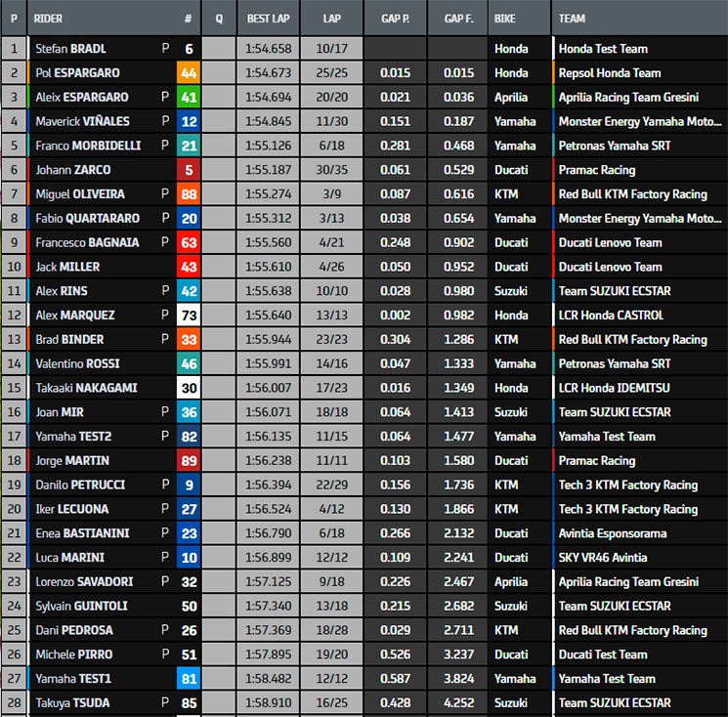Sort by the RIDER column header

pyautogui.click(x=48, y=19)
